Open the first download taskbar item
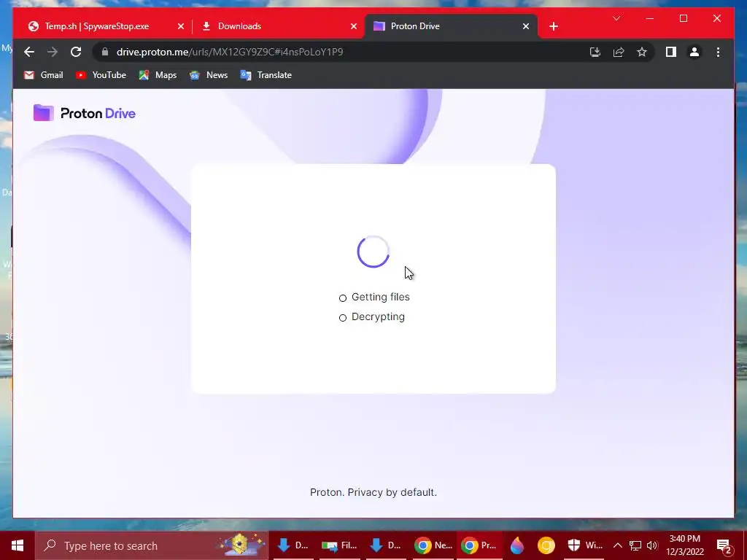This screenshot has width=747, height=560. 292,545
